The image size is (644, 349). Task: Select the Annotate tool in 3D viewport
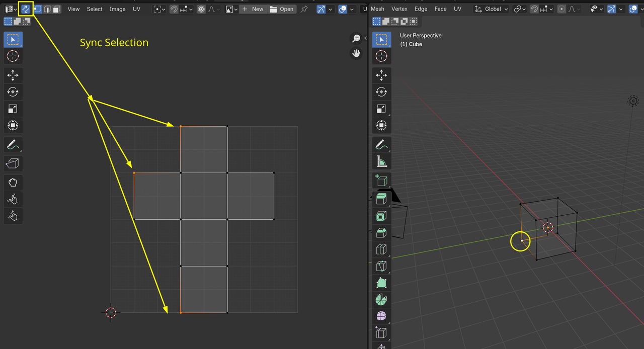(x=381, y=145)
